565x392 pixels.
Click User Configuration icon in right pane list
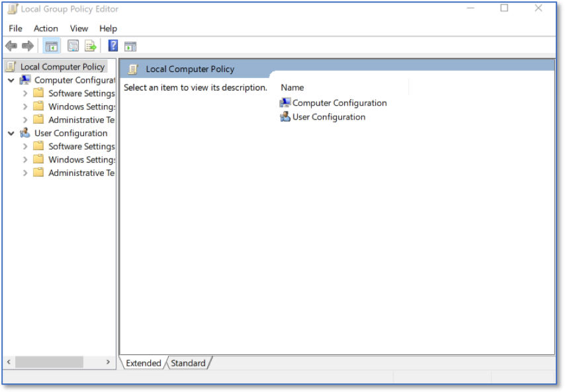pos(284,116)
